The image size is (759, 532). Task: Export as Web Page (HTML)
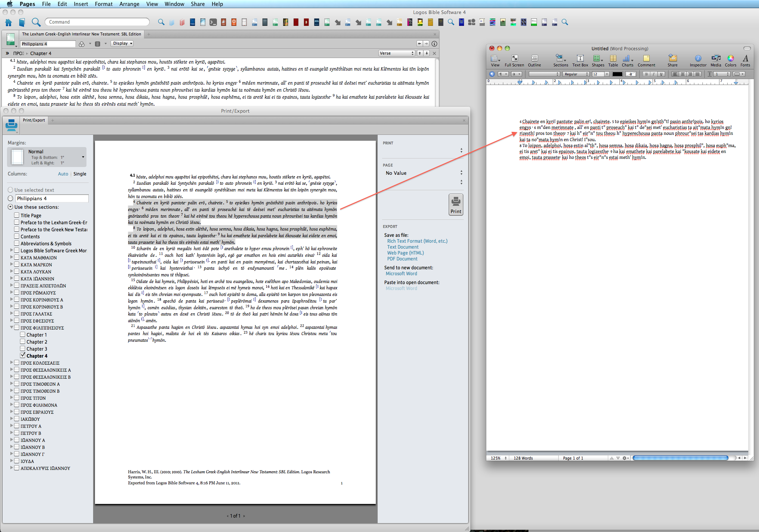[405, 253]
